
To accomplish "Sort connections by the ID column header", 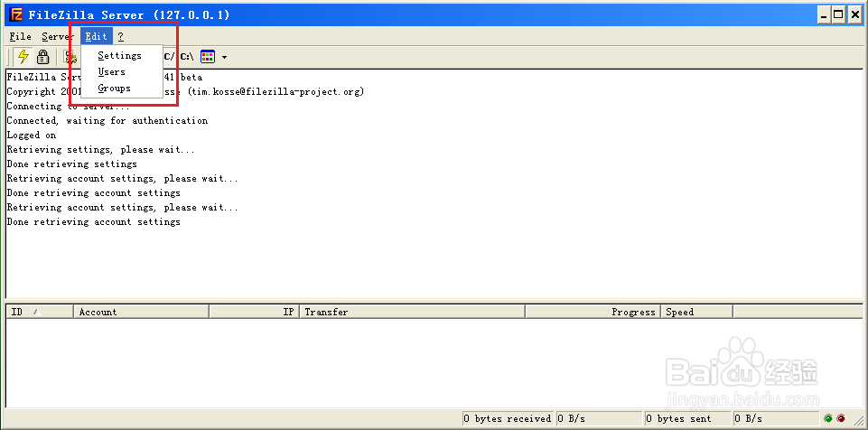I will click(40, 313).
